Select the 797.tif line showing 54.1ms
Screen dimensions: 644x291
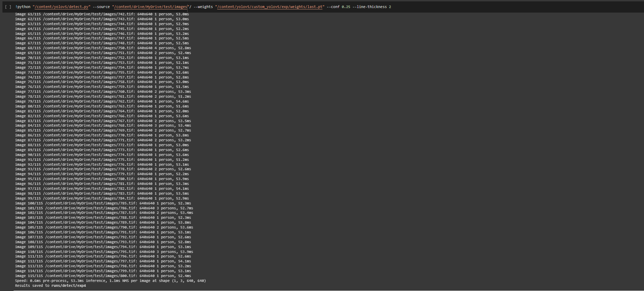pyautogui.click(x=103, y=261)
